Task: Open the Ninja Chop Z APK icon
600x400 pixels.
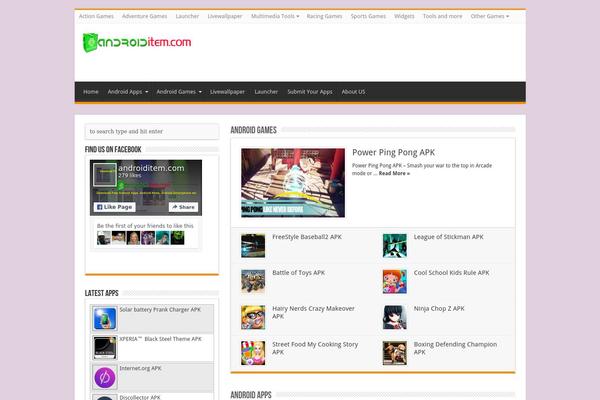Action: click(395, 317)
